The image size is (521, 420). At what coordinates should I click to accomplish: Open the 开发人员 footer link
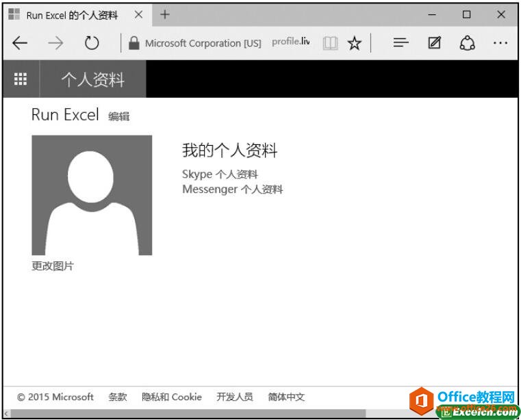click(235, 397)
